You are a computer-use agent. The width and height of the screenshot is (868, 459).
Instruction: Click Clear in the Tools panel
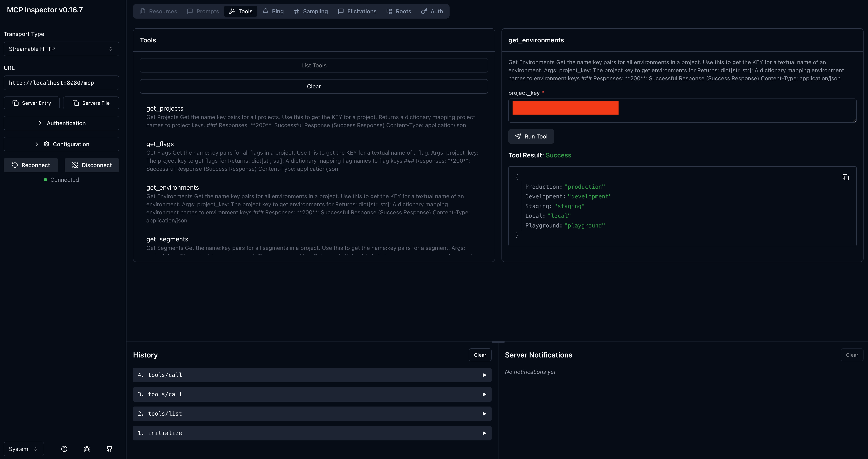(314, 86)
